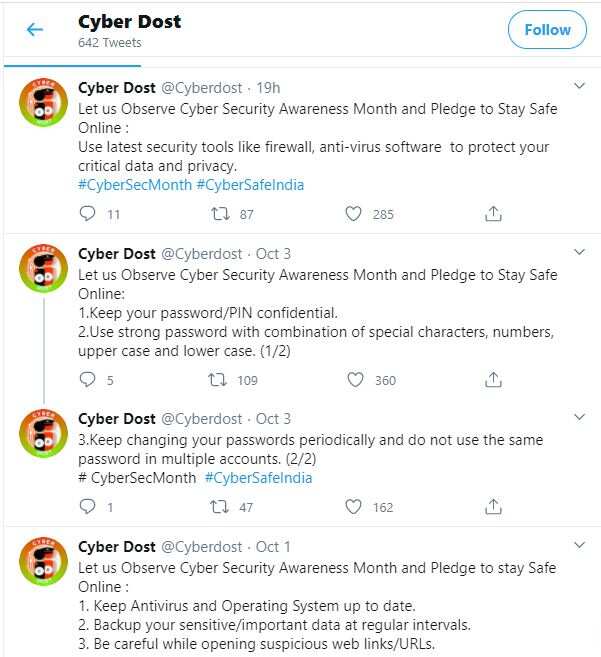Screen dimensions: 601x657
Task: Open the #CyberSafeIndia hashtag in the first tweet
Action: click(250, 185)
